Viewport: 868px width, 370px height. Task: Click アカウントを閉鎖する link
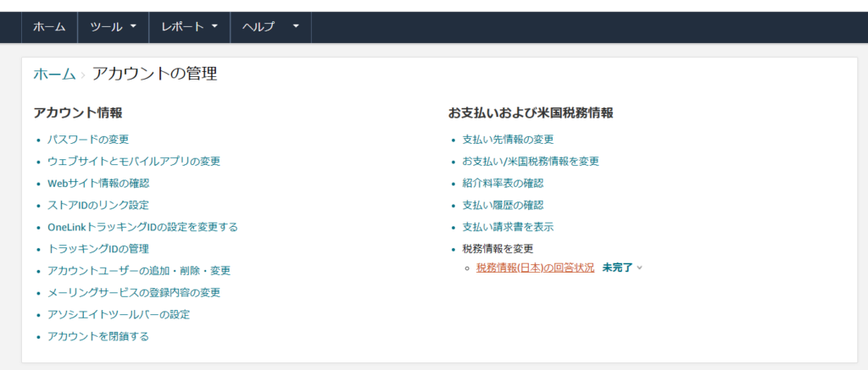pyautogui.click(x=98, y=336)
